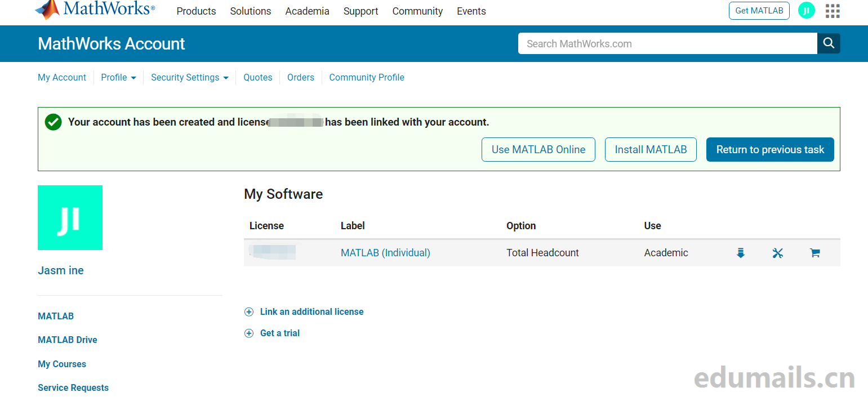The image size is (868, 401).
Task: Open the Events menu
Action: (x=471, y=11)
